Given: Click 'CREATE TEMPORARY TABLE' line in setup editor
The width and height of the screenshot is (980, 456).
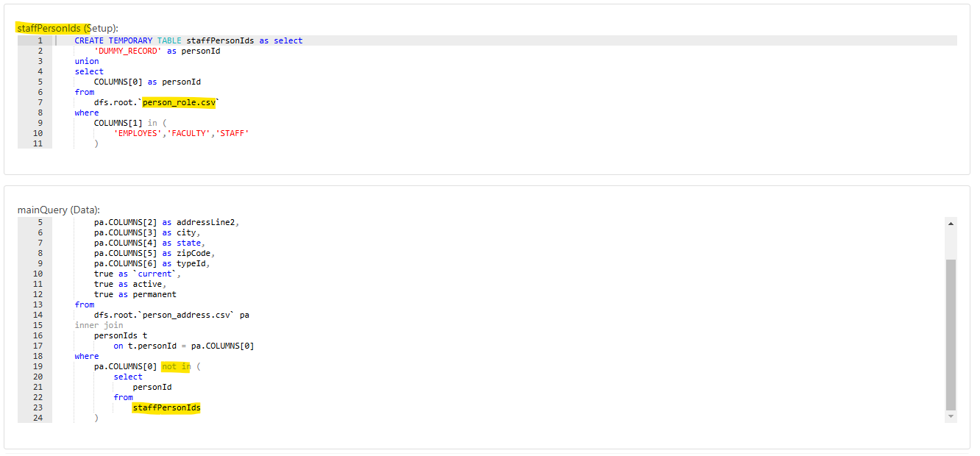Looking at the screenshot, I should tap(188, 40).
